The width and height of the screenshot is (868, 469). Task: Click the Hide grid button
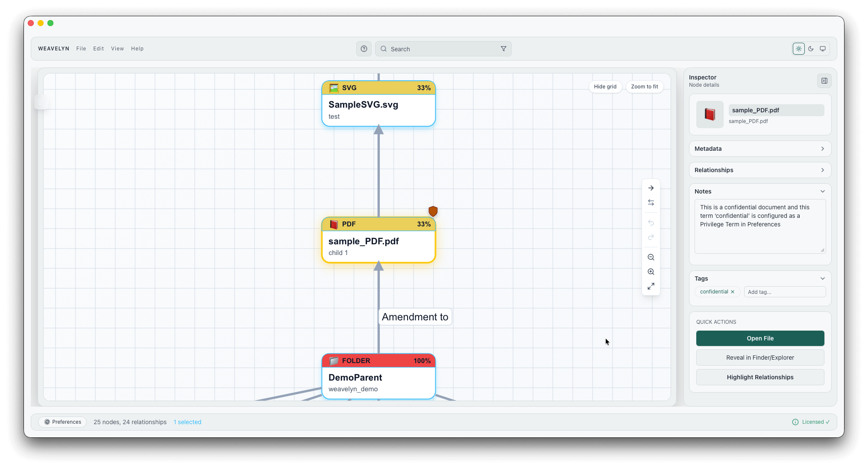click(x=605, y=87)
